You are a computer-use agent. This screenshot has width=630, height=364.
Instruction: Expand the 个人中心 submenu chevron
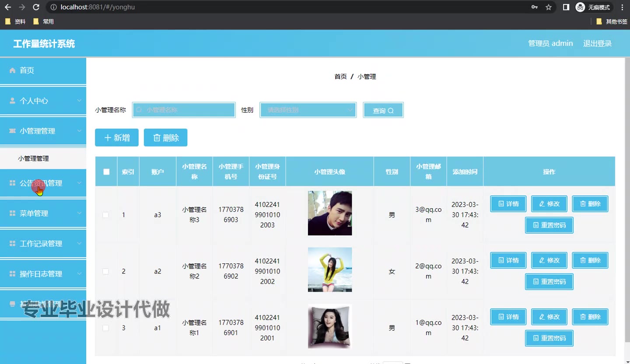coord(79,101)
